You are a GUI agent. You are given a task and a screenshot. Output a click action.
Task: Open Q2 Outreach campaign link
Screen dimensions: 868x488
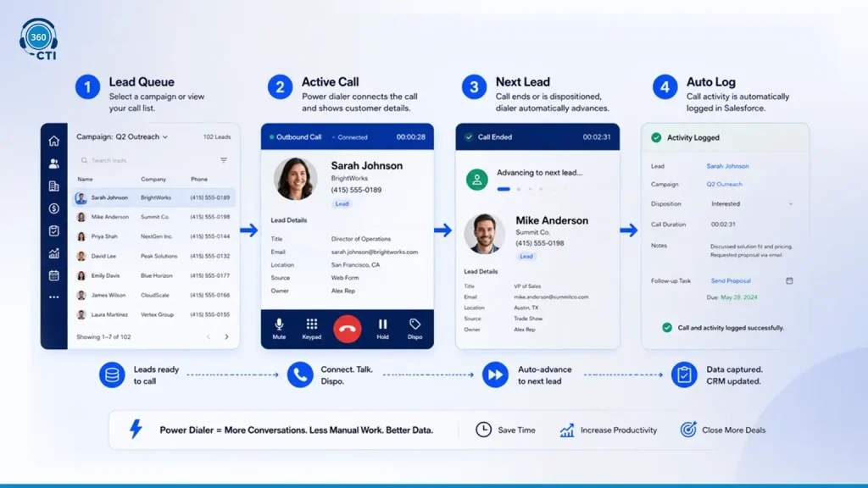pos(724,184)
